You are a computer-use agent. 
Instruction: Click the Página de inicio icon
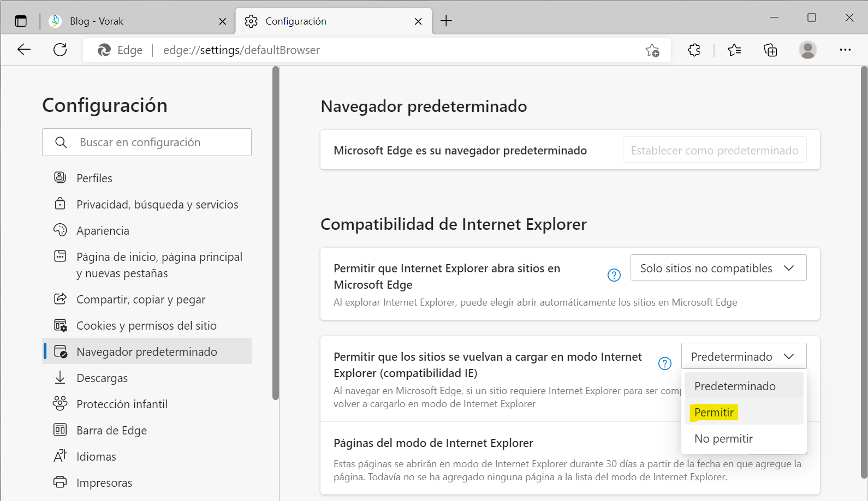coord(60,256)
